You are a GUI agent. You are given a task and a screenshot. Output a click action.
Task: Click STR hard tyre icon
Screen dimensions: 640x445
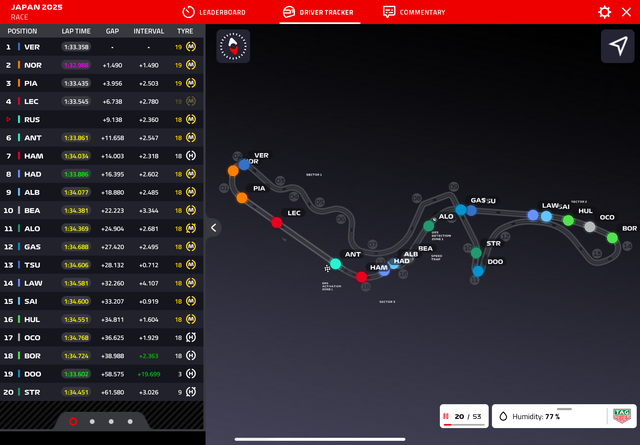coord(191,392)
